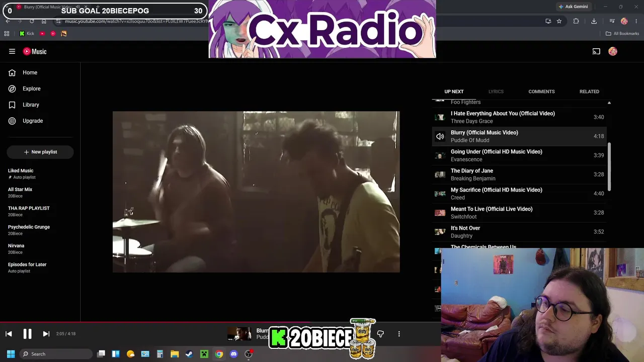This screenshot has height=362, width=644.
Task: Click the Going Under queue thumbnail
Action: (x=440, y=155)
